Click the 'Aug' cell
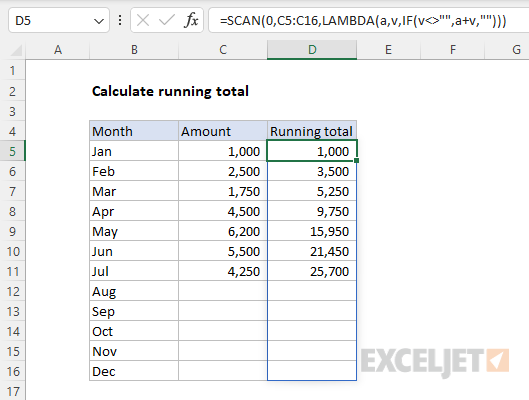The image size is (529, 400). click(x=134, y=291)
